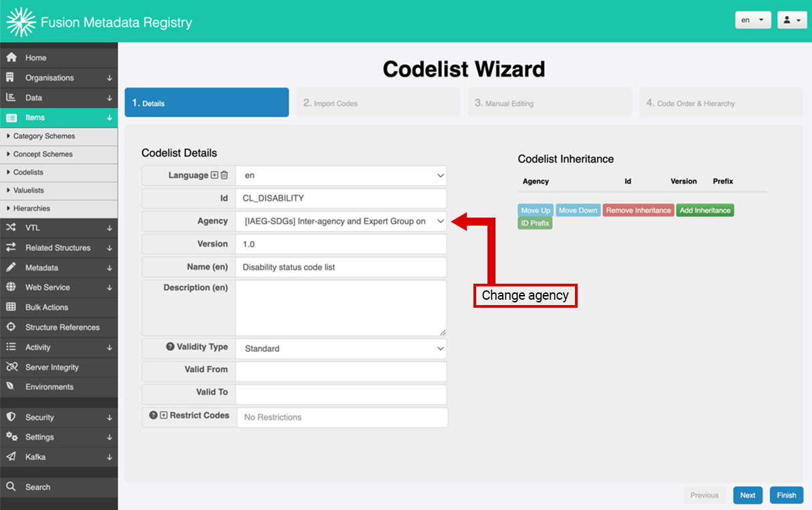Open the Validity Type dropdown
Screen dimensions: 812x510
341,348
